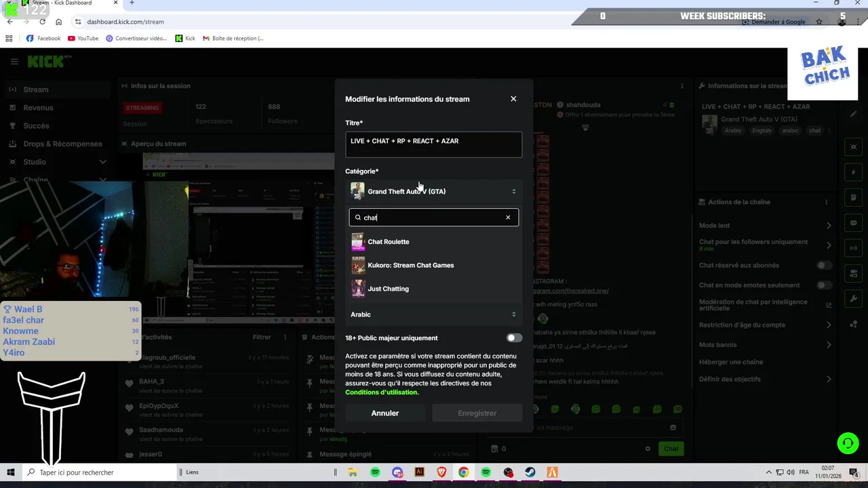The width and height of the screenshot is (868, 488).
Task: Toggle Chat en mode emotes seulement
Action: (x=824, y=285)
